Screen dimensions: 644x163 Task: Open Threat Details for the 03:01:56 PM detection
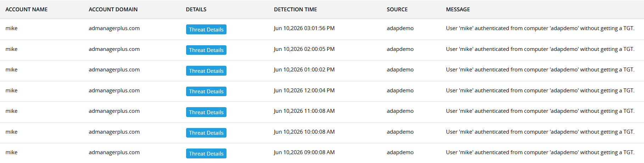coord(206,29)
